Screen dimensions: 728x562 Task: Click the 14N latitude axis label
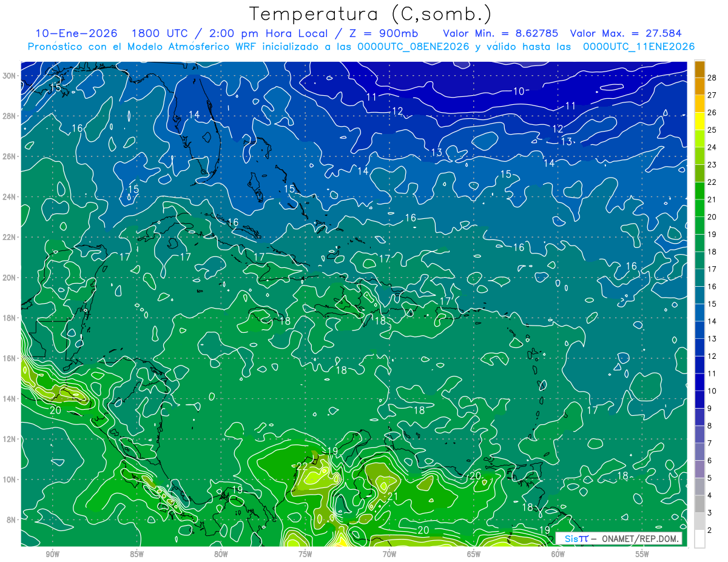point(10,399)
